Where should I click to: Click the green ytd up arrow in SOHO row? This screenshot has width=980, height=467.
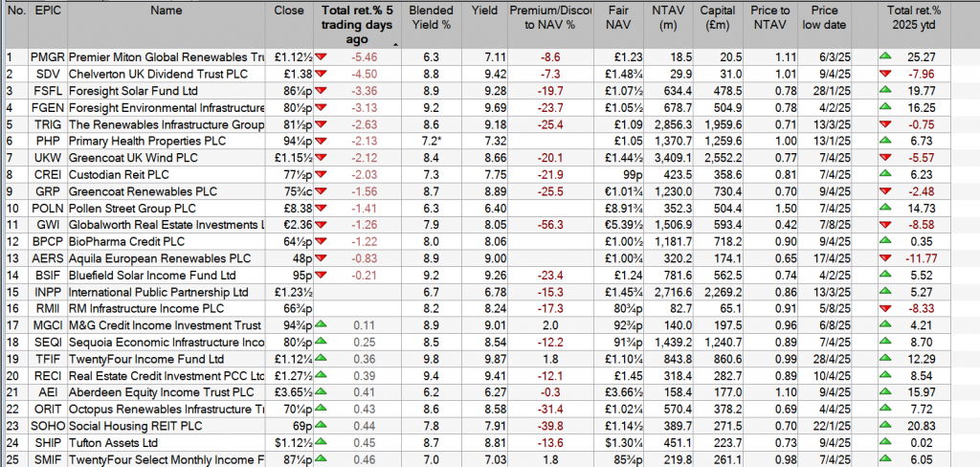[x=884, y=426]
